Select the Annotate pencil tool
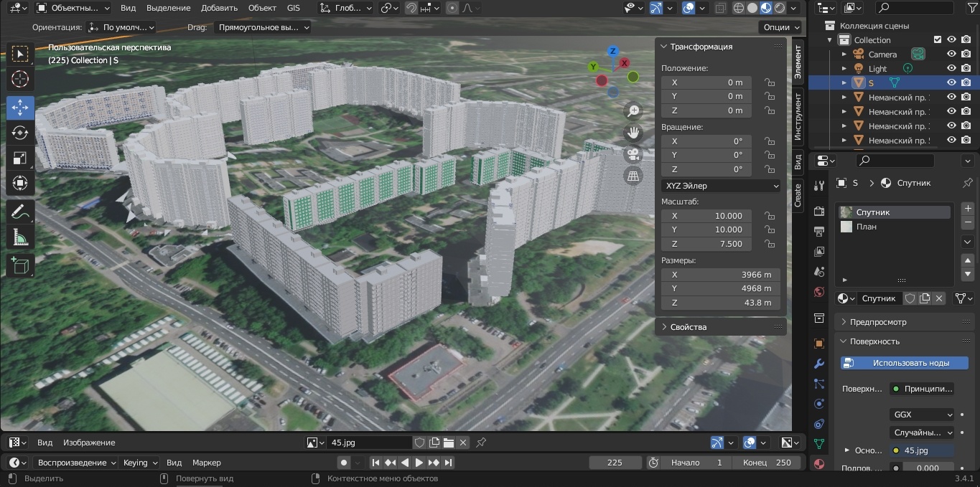The width and height of the screenshot is (980, 487). point(20,212)
